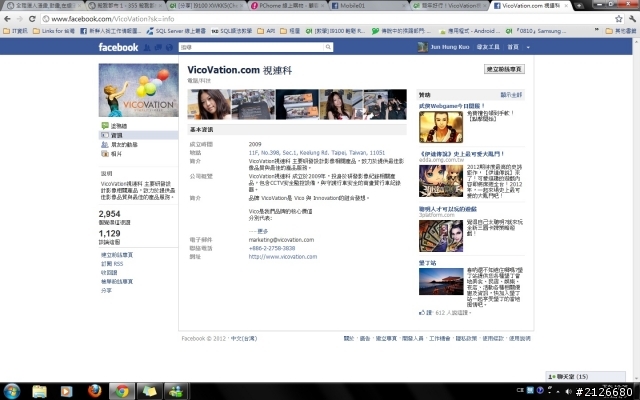Viewport: 640px width, 400px height.
Task: Open the Jun Hung Kuo profile link
Action: [450, 47]
